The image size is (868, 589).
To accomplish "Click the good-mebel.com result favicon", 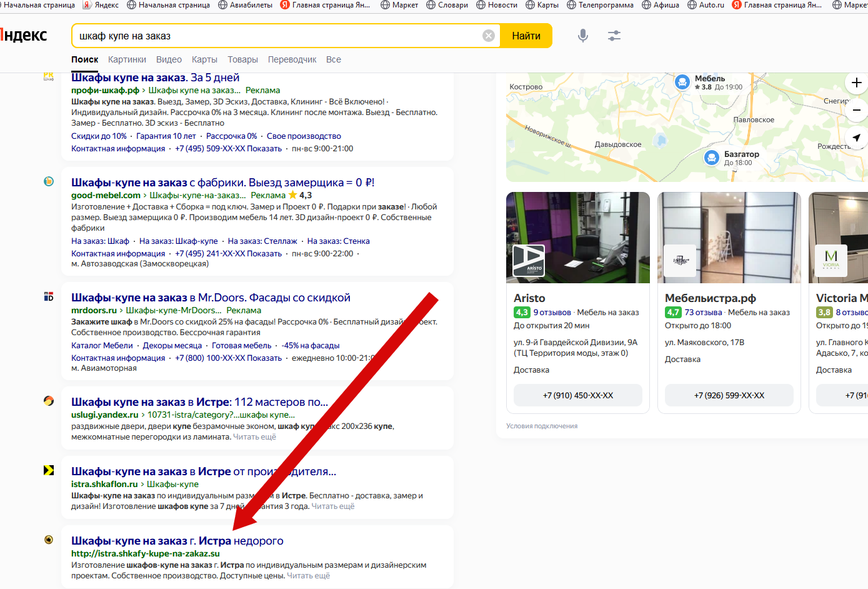I will pyautogui.click(x=49, y=181).
